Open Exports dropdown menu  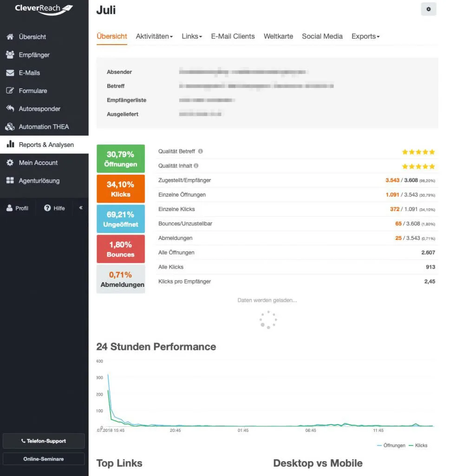tap(365, 36)
